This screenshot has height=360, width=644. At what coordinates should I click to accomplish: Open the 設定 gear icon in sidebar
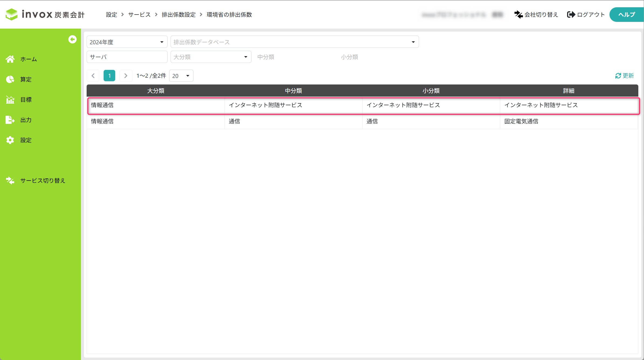(x=10, y=140)
